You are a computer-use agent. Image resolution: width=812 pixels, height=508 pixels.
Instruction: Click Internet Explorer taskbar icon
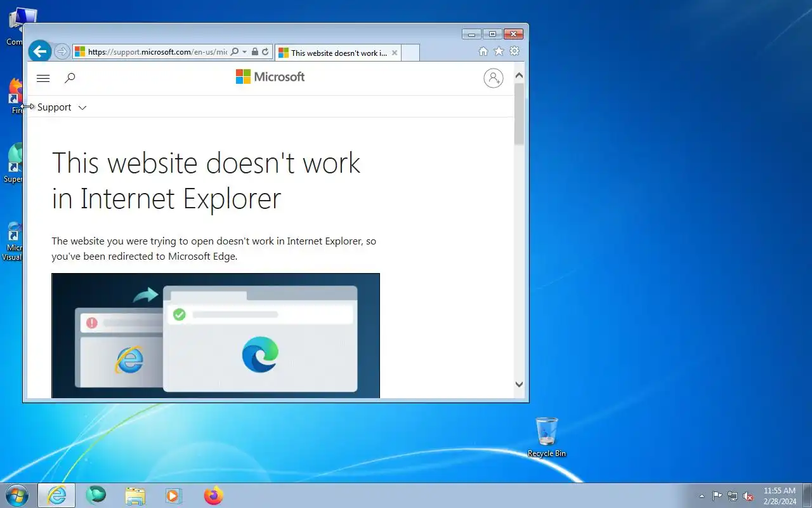[x=56, y=495]
